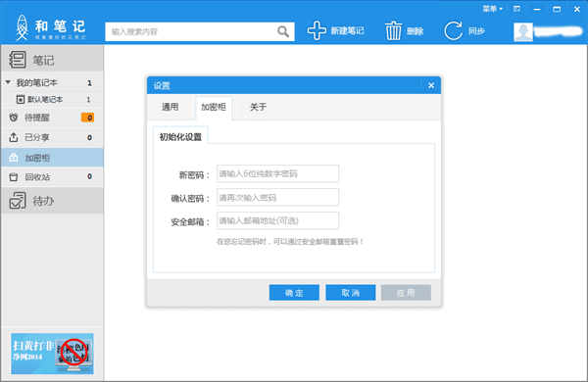The height and width of the screenshot is (382, 588).
Task: Confirm settings with 确定 button
Action: [294, 293]
